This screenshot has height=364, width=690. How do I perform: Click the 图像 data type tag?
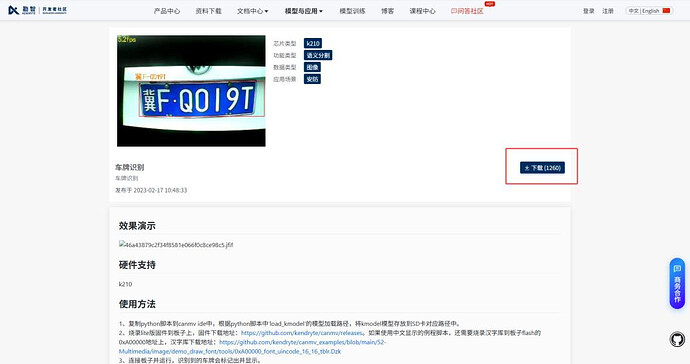coord(312,67)
